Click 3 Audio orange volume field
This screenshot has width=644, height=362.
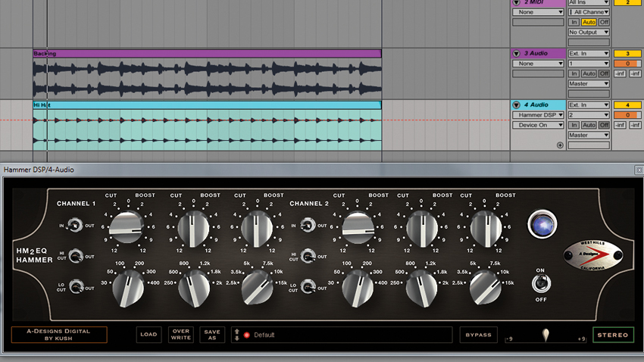coord(627,64)
